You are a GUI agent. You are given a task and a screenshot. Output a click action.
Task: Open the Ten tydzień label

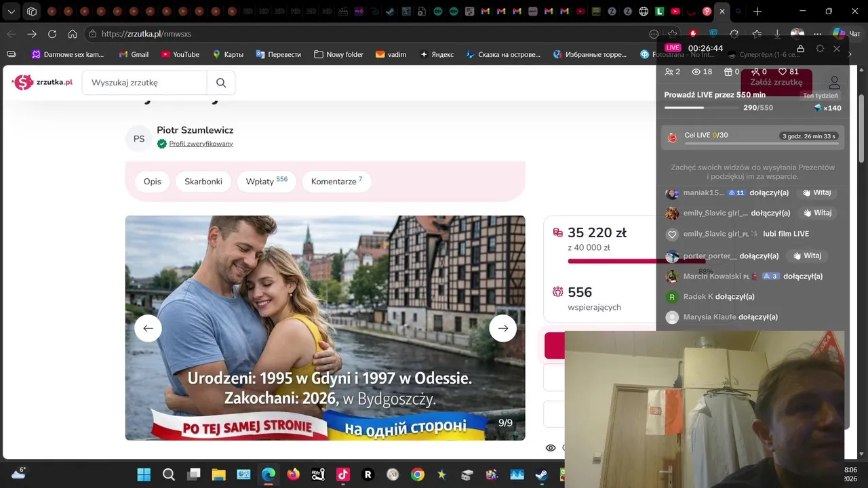821,96
